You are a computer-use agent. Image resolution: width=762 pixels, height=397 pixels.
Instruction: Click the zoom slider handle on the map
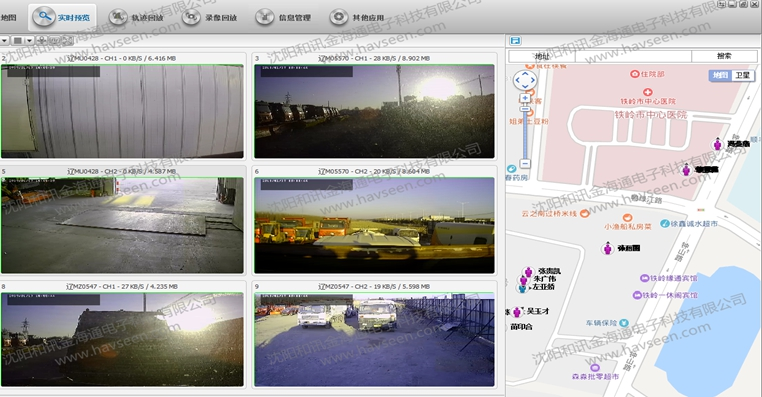coord(525,108)
